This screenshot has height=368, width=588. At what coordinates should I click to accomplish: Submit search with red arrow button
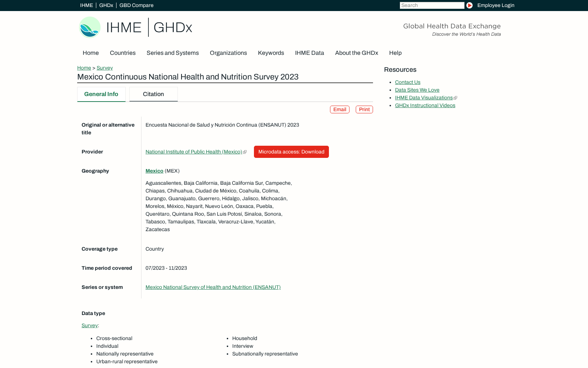click(x=469, y=5)
